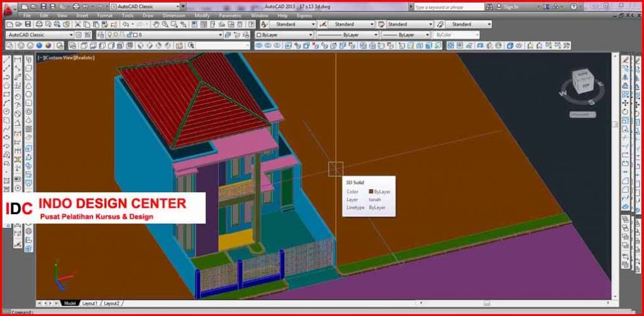644x316 pixels.
Task: Click the layer 0 color swatch
Action: pyautogui.click(x=135, y=35)
